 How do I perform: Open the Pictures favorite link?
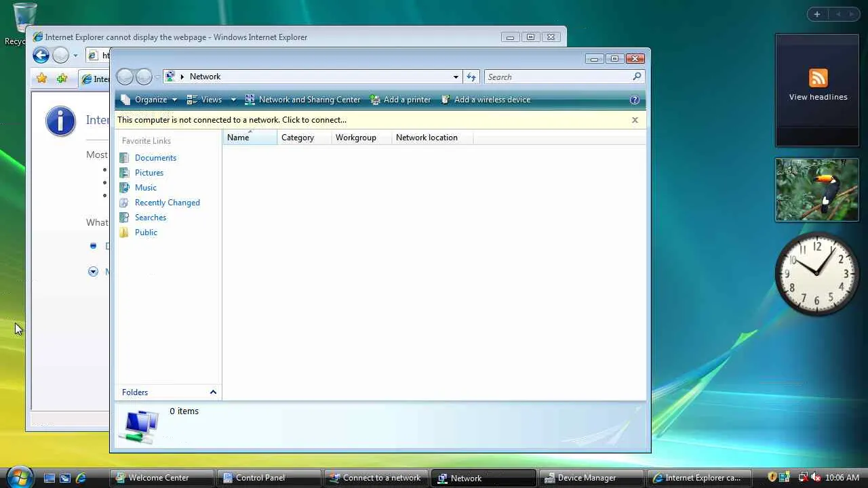(149, 173)
